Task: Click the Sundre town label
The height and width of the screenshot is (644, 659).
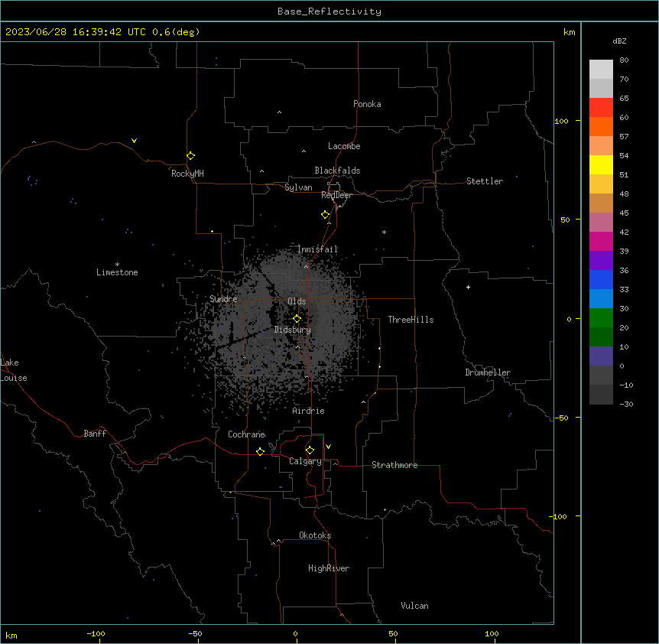Action: [223, 299]
